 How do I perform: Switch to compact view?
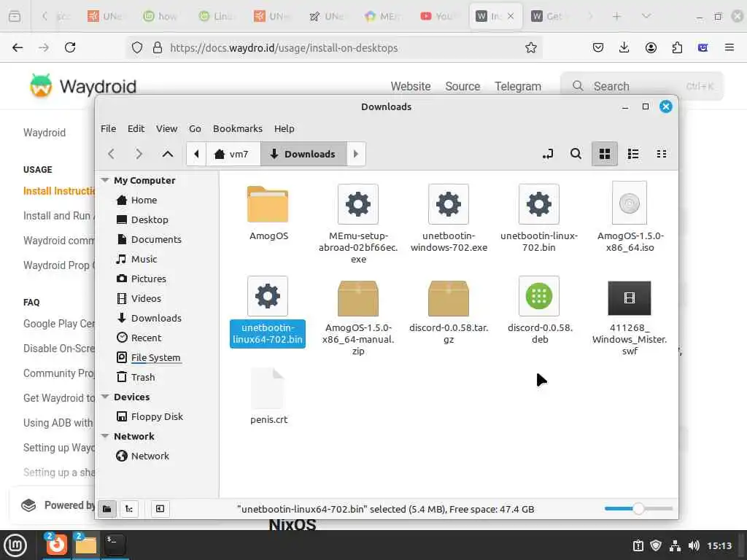661,154
